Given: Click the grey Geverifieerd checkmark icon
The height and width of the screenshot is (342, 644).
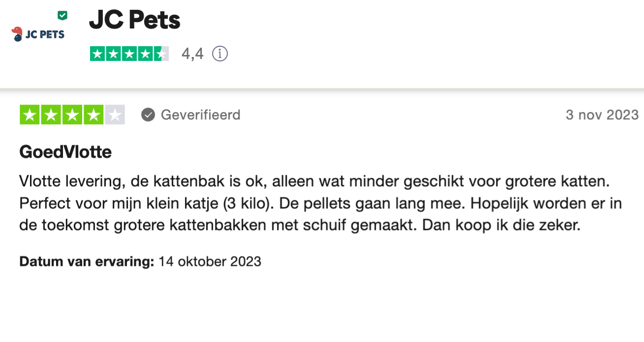Looking at the screenshot, I should tap(148, 115).
